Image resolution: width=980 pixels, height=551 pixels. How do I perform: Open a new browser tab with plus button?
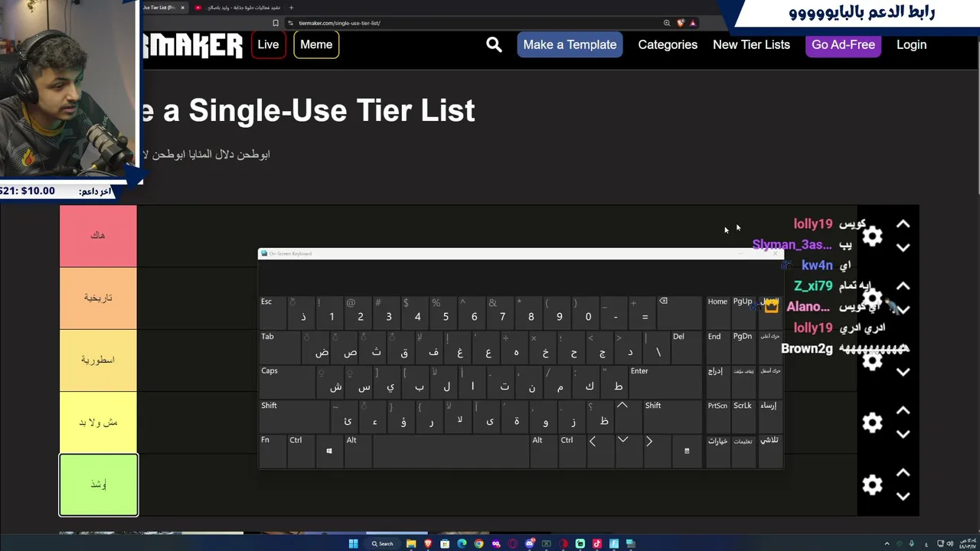tap(291, 8)
